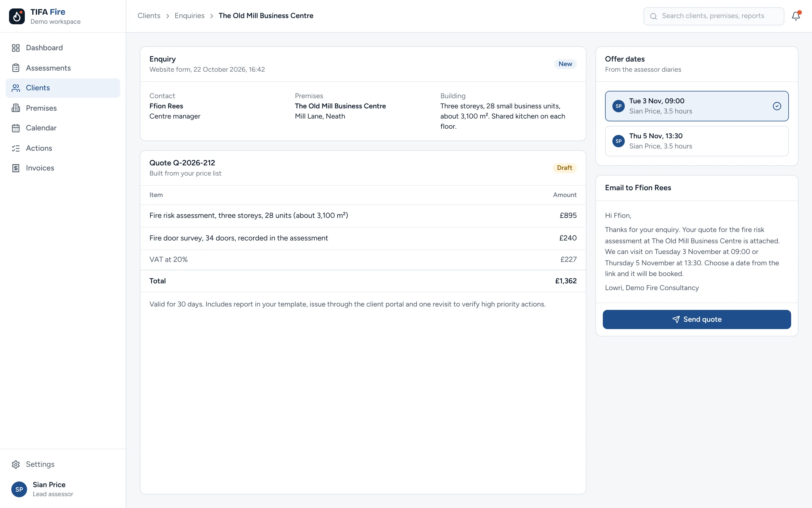Click the search clients, premises, reports field
This screenshot has width=812, height=508.
coord(714,16)
